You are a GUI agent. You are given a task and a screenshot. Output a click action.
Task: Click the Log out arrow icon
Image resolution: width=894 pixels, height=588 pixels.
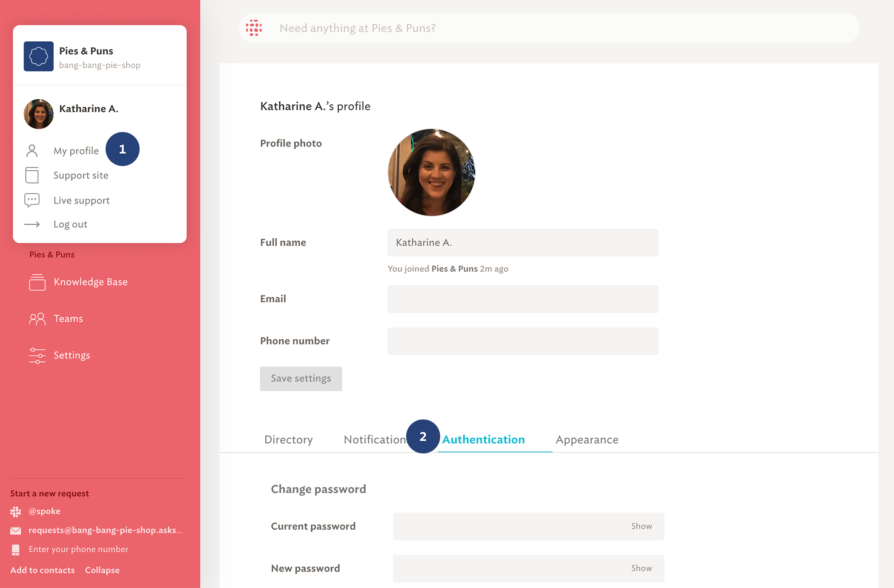32,224
